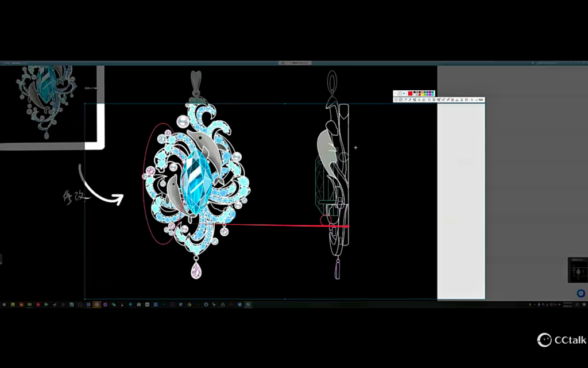Select the medium line thickness option
The image size is (588, 368).
tap(400, 93)
